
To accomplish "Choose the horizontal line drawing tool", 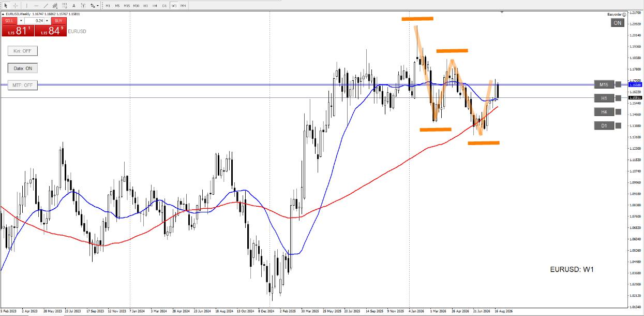I will click(x=36, y=6).
